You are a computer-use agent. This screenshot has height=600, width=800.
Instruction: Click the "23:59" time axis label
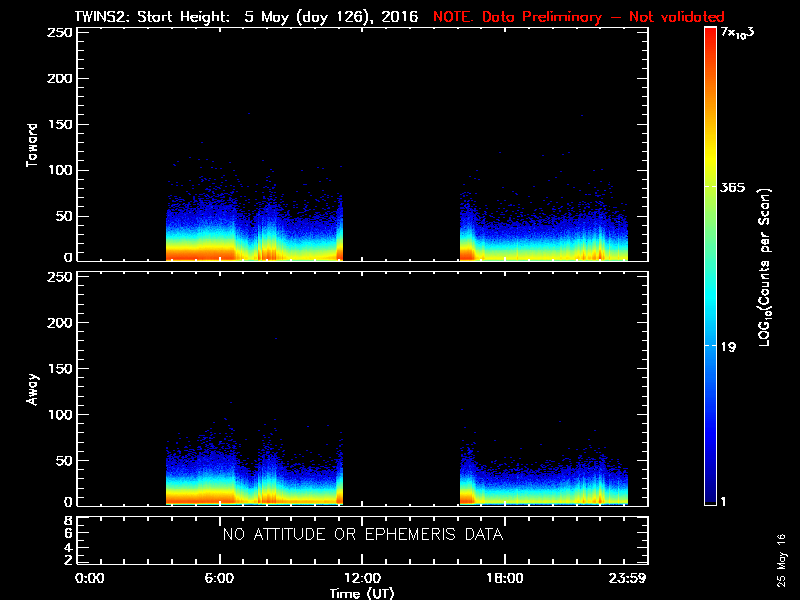[x=627, y=578]
